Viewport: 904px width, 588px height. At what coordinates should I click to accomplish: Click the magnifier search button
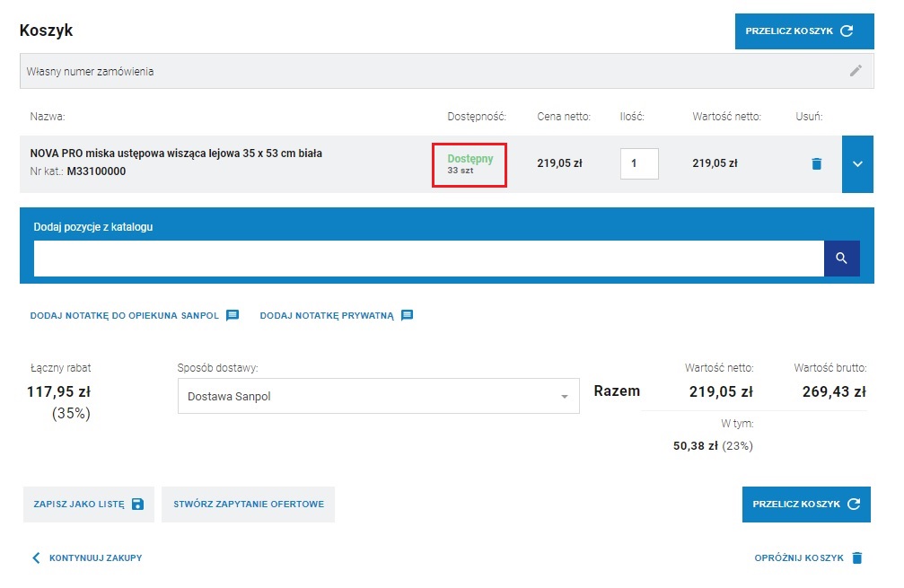pos(842,259)
